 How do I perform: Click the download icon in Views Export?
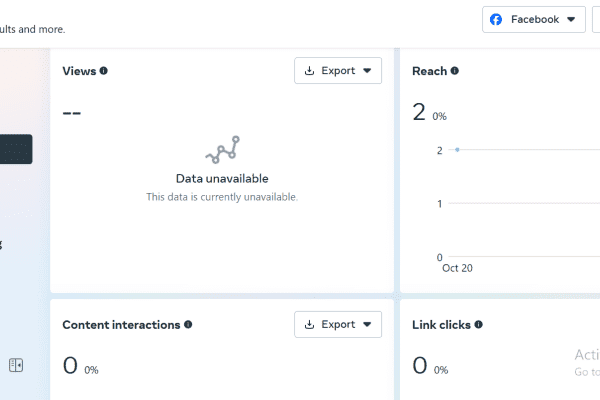click(309, 70)
